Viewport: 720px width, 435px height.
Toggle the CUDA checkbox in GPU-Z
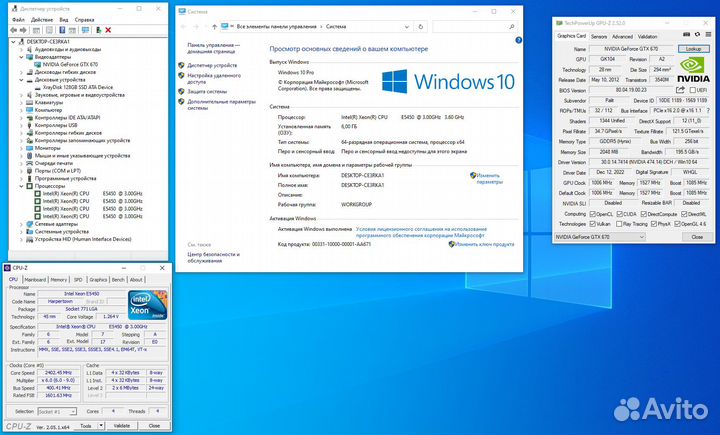(619, 214)
